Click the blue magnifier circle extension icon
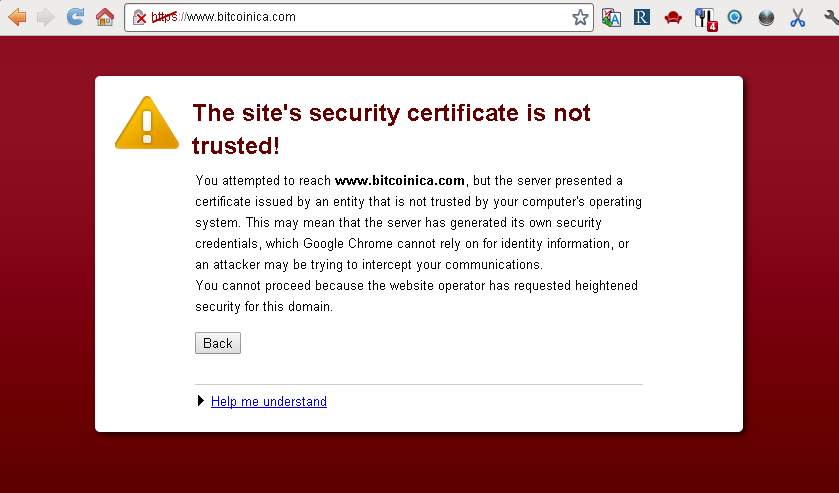Viewport: 839px width, 493px height. point(735,18)
